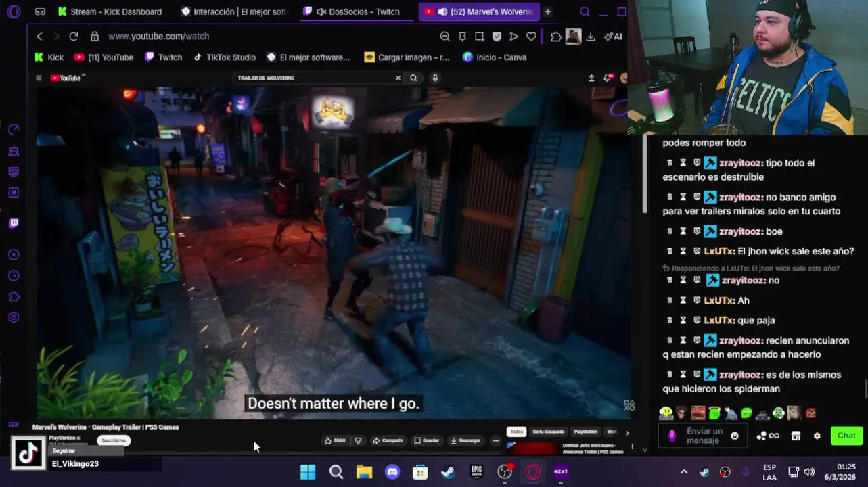Open Opera GX menu logo icon

coord(14,11)
